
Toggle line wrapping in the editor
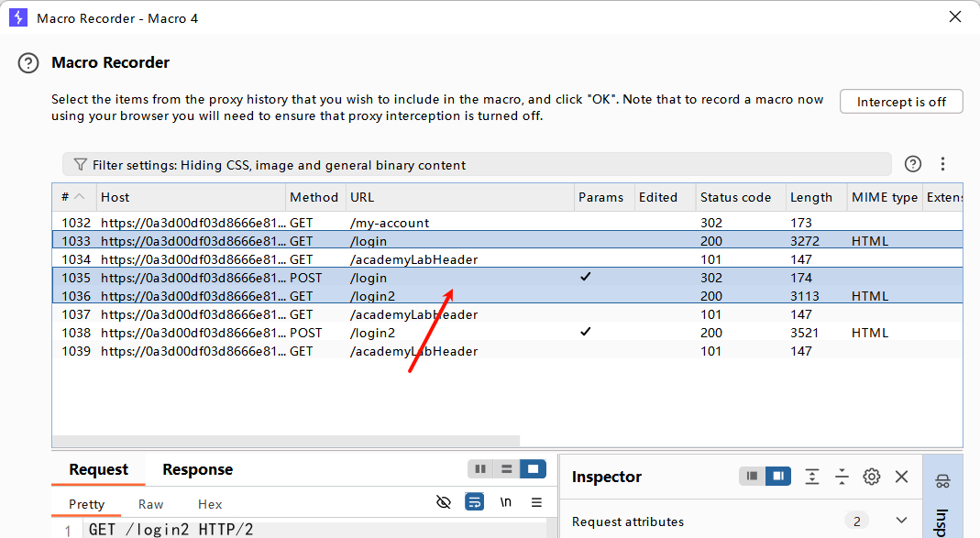click(474, 502)
